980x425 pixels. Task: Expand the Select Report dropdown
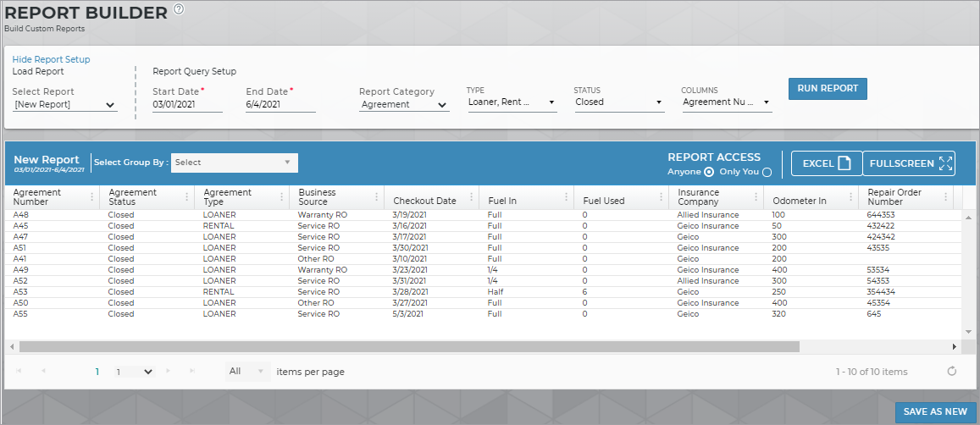coord(65,105)
